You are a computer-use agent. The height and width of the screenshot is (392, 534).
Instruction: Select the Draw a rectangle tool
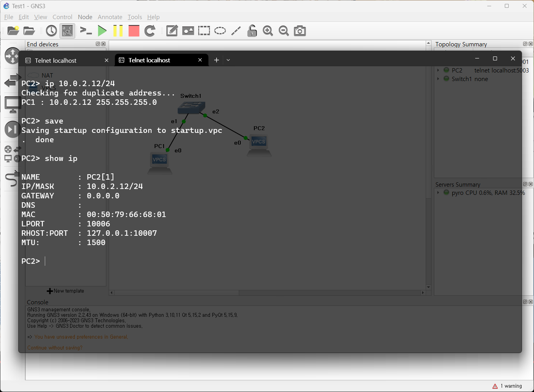(204, 31)
